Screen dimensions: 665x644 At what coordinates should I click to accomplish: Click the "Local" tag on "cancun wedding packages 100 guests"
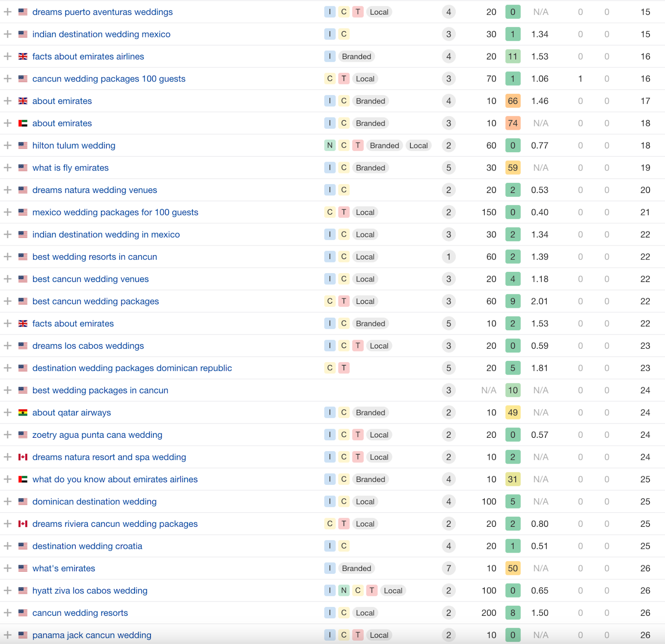[x=365, y=79]
